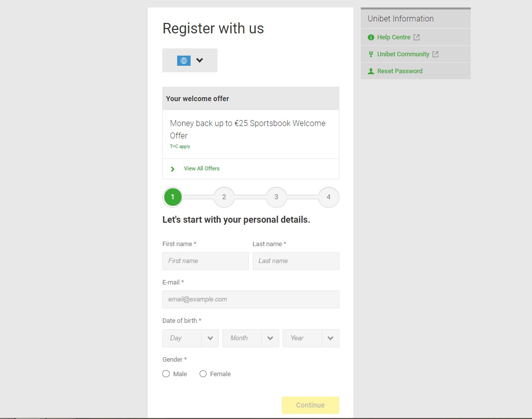Screen dimensions: 532x419
Task: Select the Female gender option
Action: click(203, 374)
